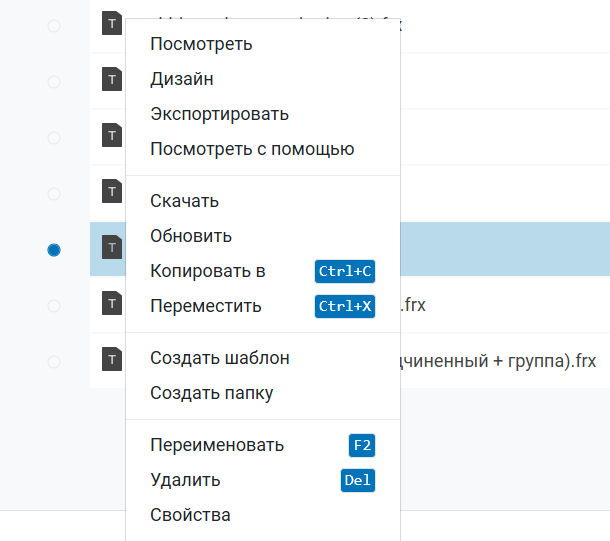This screenshot has height=541, width=610.
Task: Click file icon directly above the highlighted row
Action: pos(111,190)
